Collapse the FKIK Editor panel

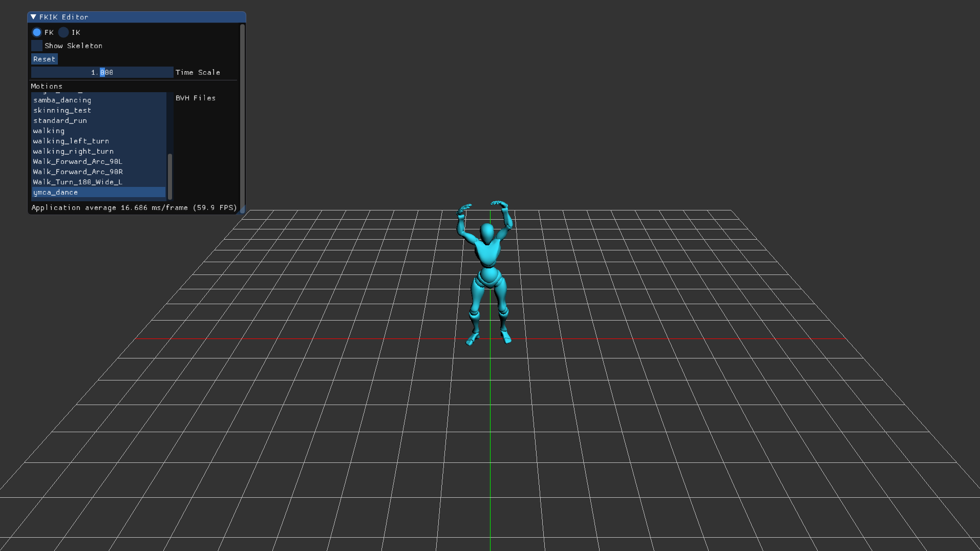click(x=33, y=17)
